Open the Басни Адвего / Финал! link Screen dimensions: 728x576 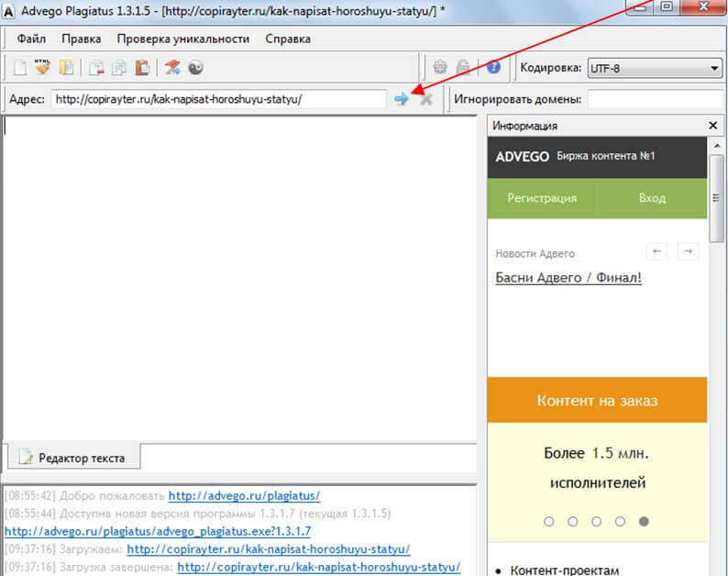[568, 277]
